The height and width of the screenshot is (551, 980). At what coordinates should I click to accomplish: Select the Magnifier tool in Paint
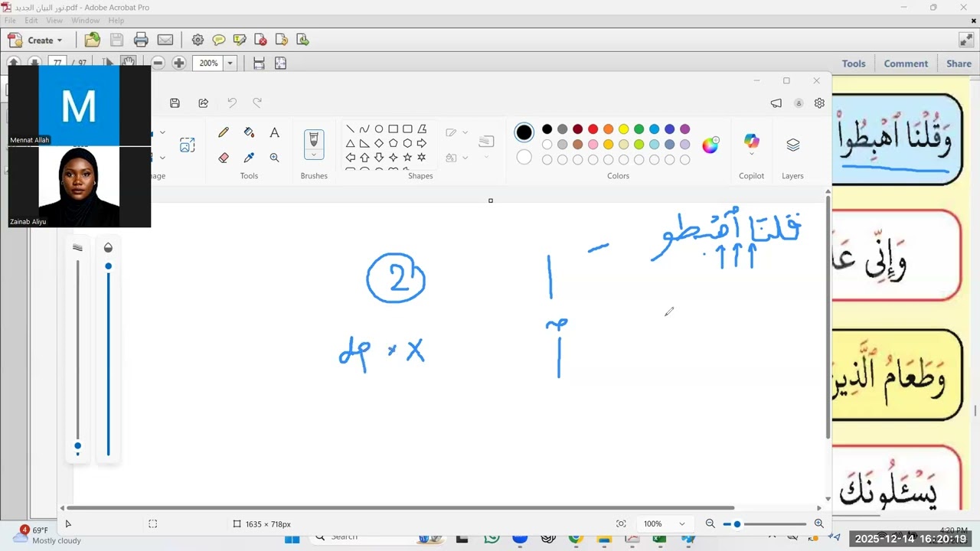click(274, 158)
